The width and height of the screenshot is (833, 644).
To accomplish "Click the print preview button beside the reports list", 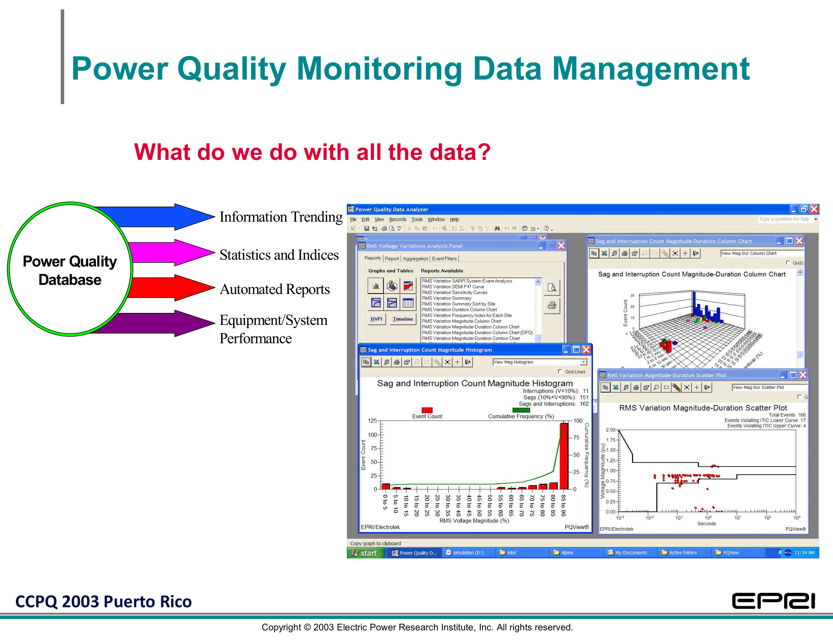I will (552, 288).
